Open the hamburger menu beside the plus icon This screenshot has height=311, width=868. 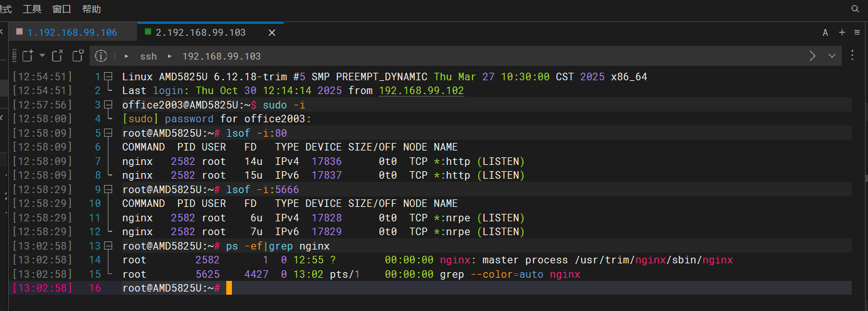[856, 33]
